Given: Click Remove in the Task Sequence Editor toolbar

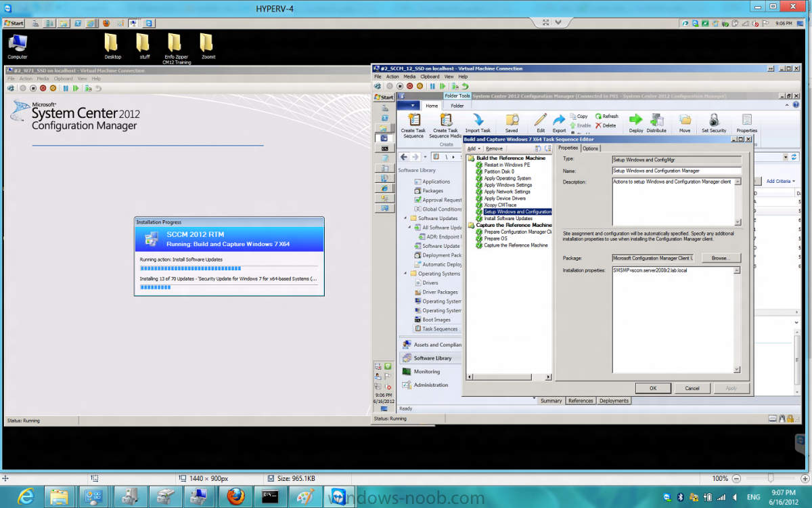Looking at the screenshot, I should click(494, 148).
